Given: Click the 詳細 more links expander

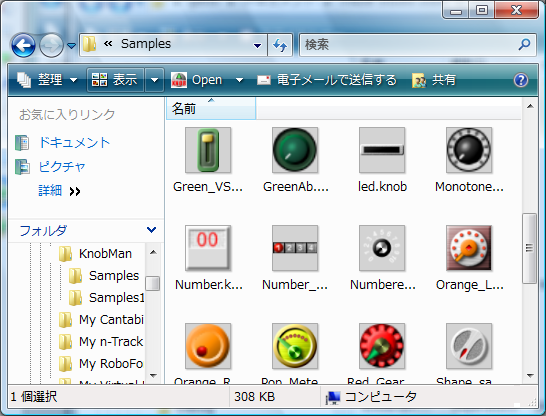Looking at the screenshot, I should coord(59,191).
